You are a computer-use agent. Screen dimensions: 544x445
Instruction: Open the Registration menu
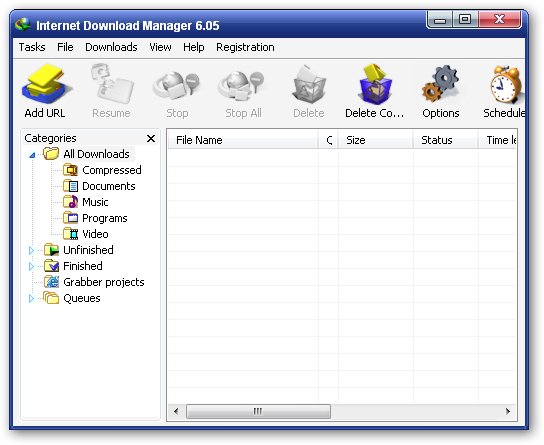click(245, 47)
